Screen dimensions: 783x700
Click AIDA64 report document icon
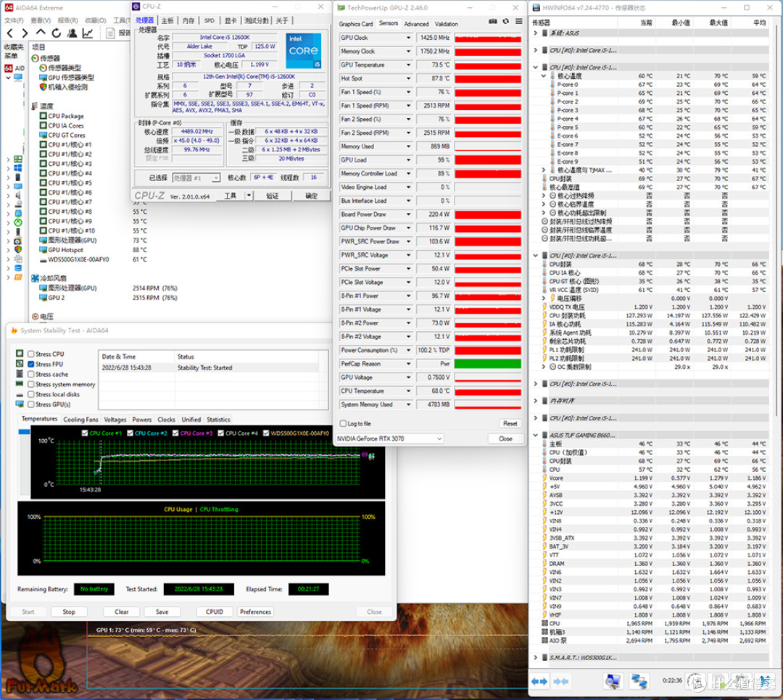pyautogui.click(x=111, y=33)
